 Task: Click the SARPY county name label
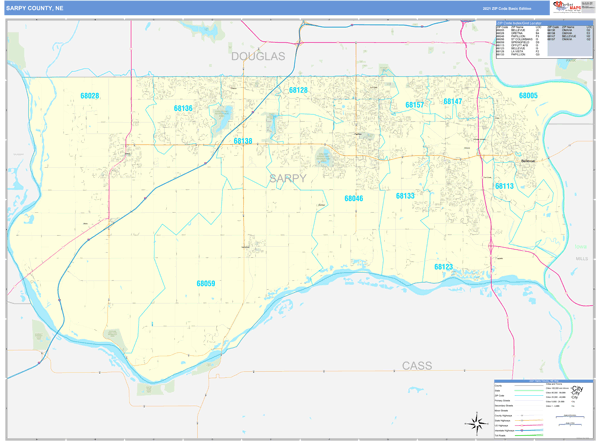coord(288,178)
